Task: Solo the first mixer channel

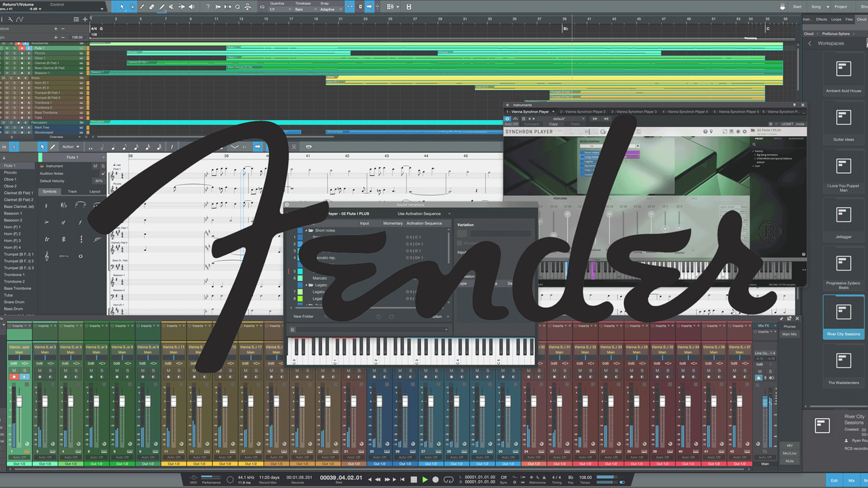Action: pyautogui.click(x=25, y=371)
